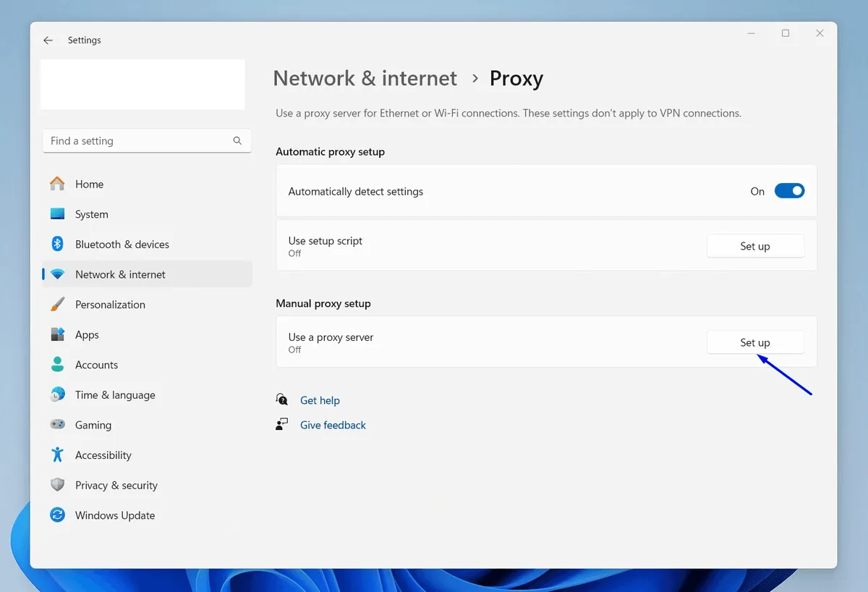Click the Bluetooth & devices icon

click(x=57, y=244)
